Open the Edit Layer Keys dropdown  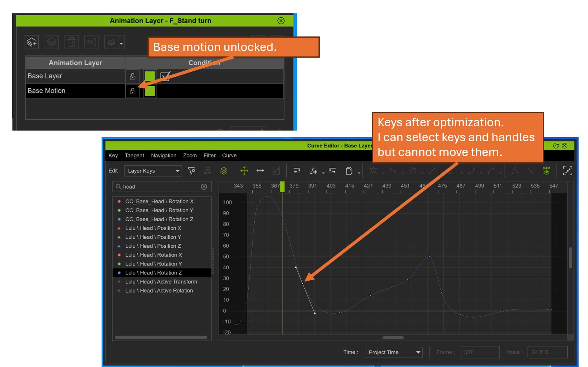coord(153,171)
